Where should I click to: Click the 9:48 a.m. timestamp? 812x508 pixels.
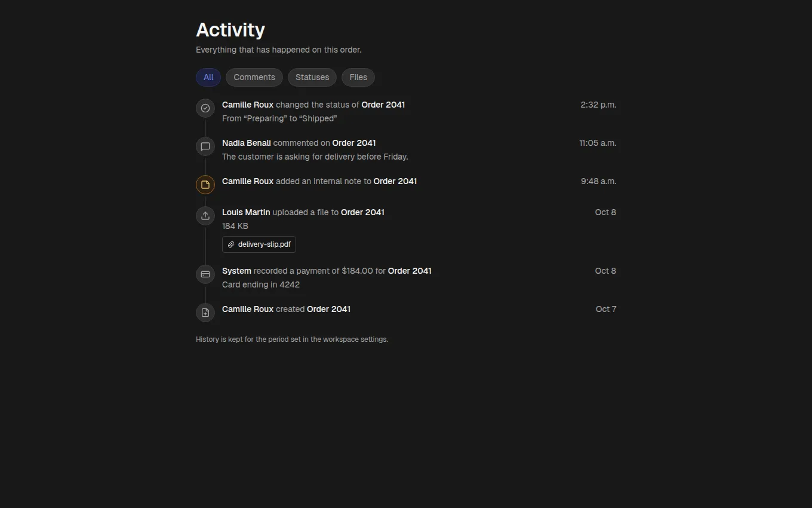click(x=599, y=181)
